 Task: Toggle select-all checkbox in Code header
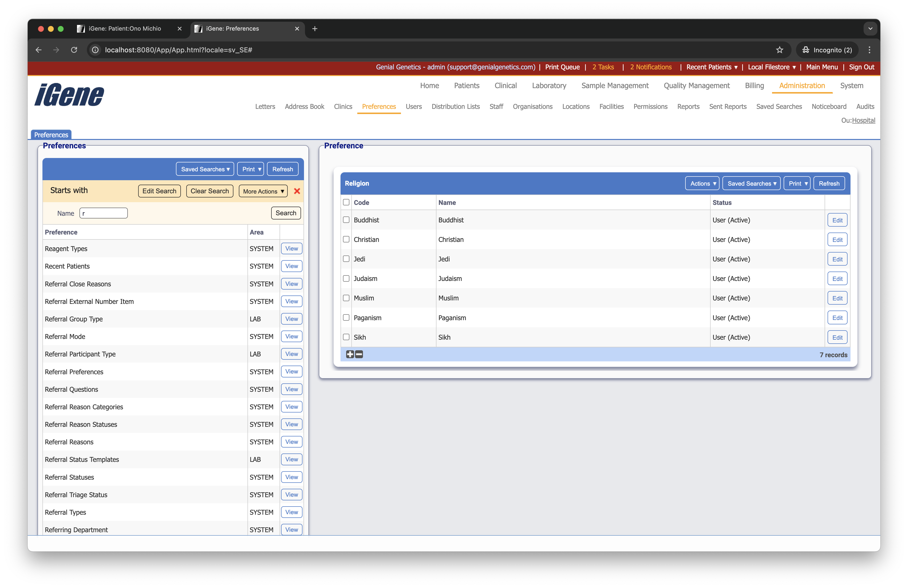pyautogui.click(x=346, y=202)
